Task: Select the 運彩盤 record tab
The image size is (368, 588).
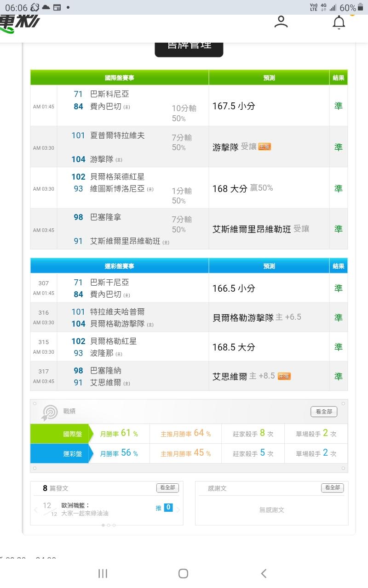Action: tap(59, 453)
